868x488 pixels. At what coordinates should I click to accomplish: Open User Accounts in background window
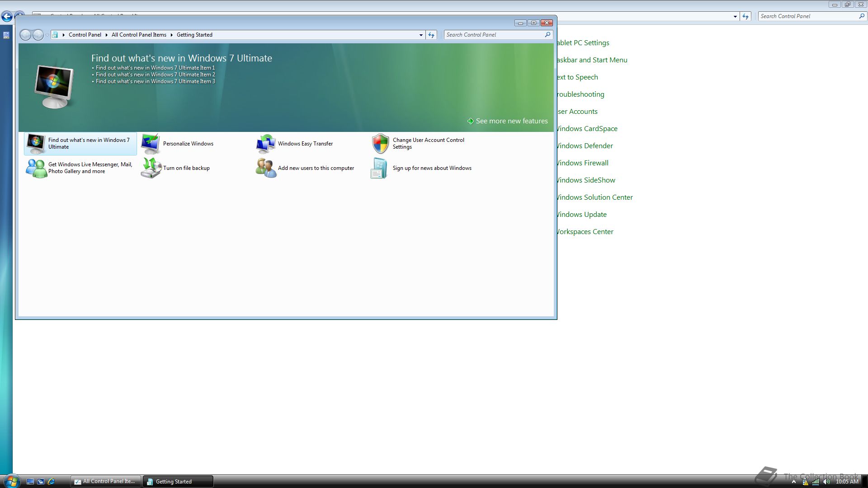point(577,112)
